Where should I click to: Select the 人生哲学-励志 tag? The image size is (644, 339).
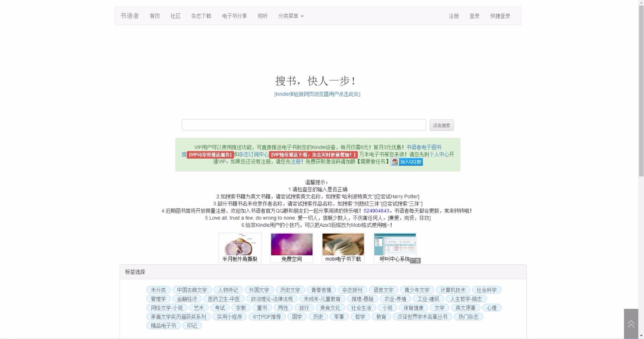[x=466, y=299]
